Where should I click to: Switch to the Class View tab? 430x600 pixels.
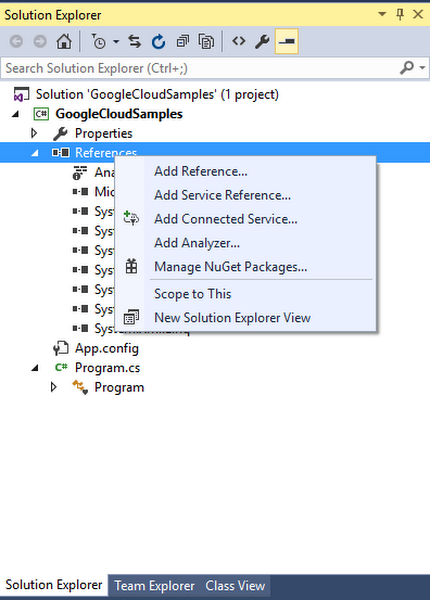pyautogui.click(x=235, y=586)
